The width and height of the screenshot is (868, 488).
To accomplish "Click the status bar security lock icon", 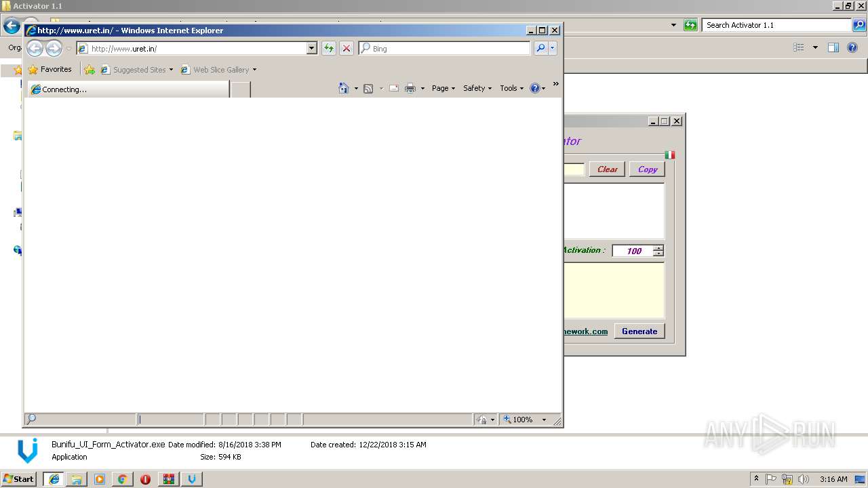I will click(x=482, y=420).
